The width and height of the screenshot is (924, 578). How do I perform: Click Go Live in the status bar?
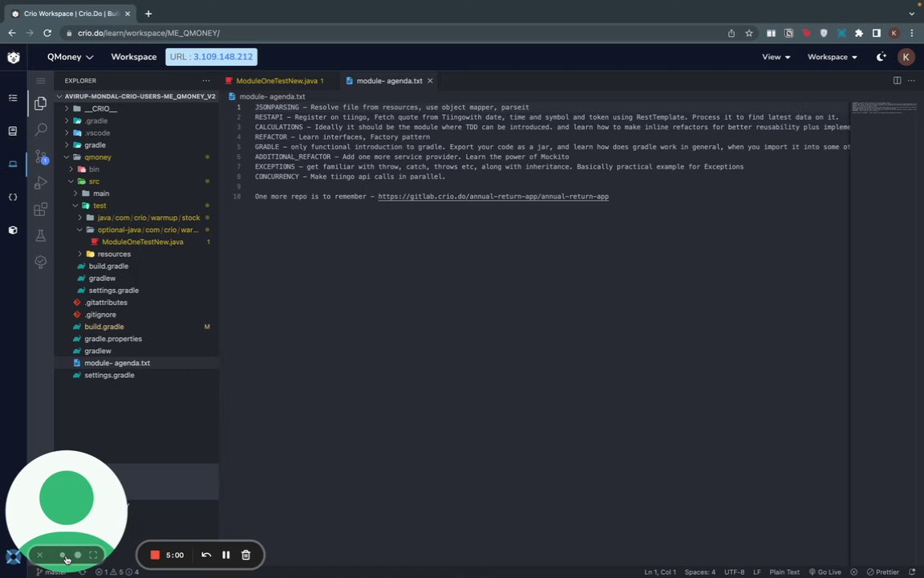pyautogui.click(x=825, y=572)
